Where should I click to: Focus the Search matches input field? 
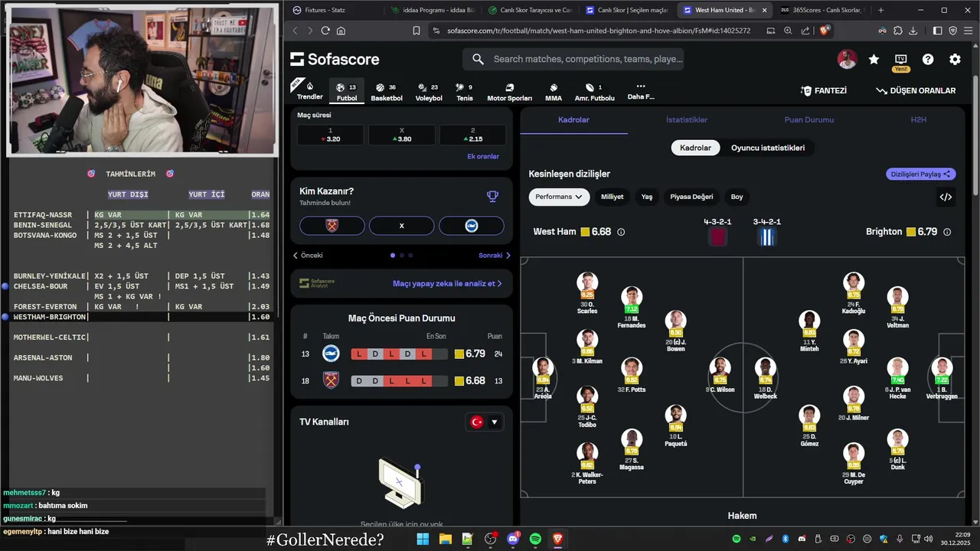[573, 59]
